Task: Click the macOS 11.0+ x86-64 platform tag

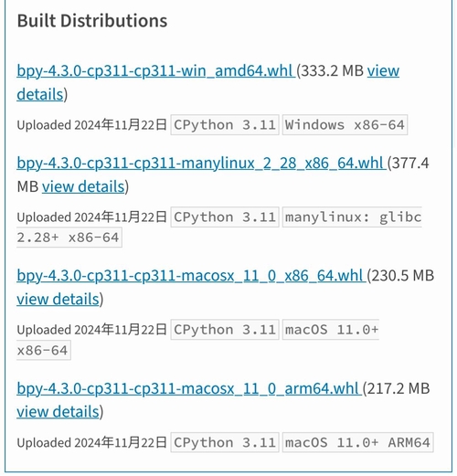Action: pos(331,330)
